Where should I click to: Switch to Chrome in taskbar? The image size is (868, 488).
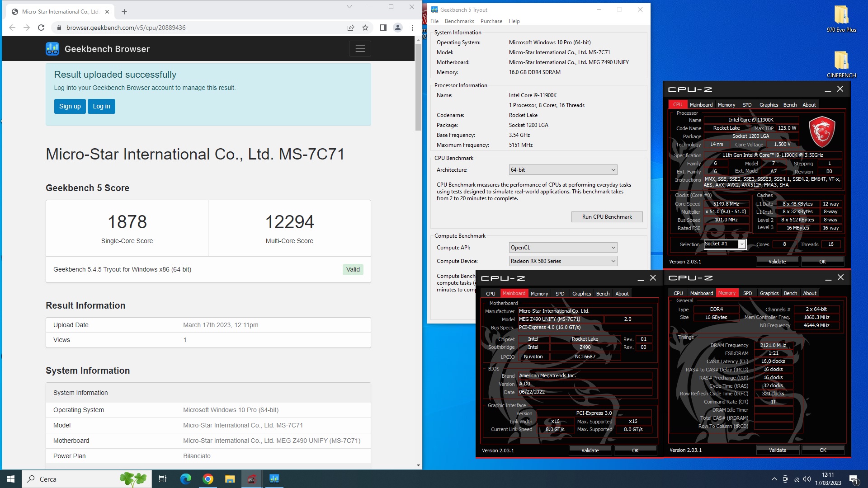(208, 479)
